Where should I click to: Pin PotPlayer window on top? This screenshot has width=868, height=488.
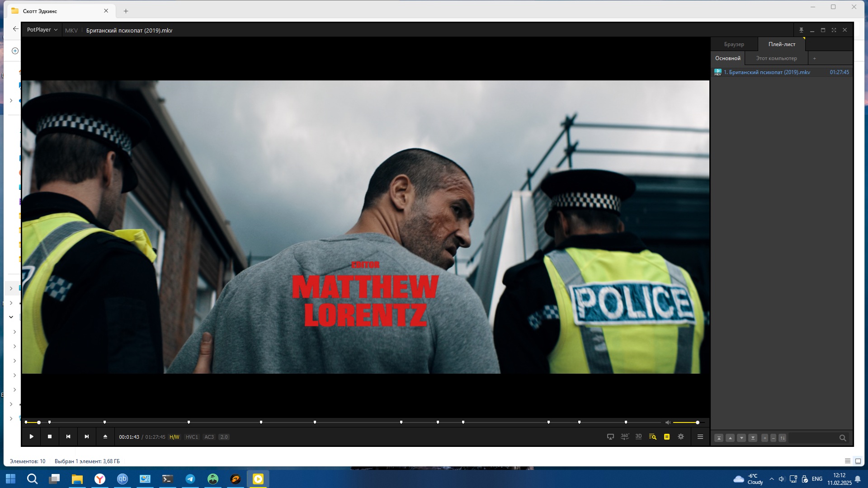(801, 30)
